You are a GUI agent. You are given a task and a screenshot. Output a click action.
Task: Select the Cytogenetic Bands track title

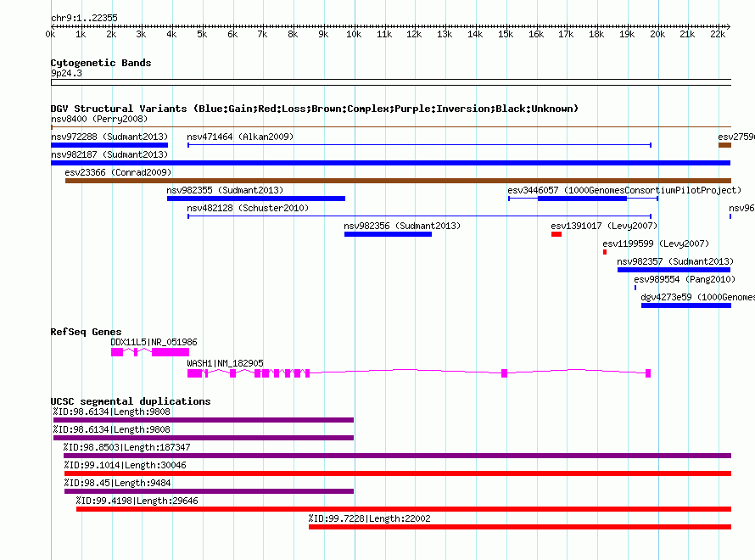101,63
